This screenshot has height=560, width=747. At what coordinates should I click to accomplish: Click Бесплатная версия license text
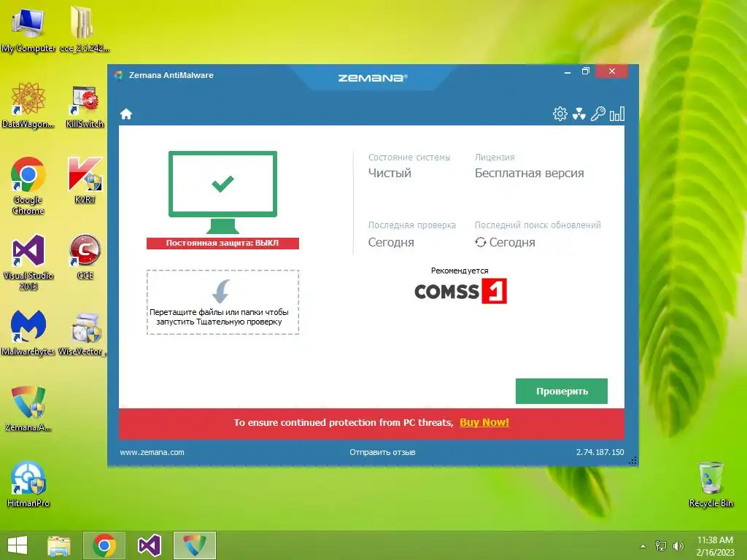coord(530,173)
